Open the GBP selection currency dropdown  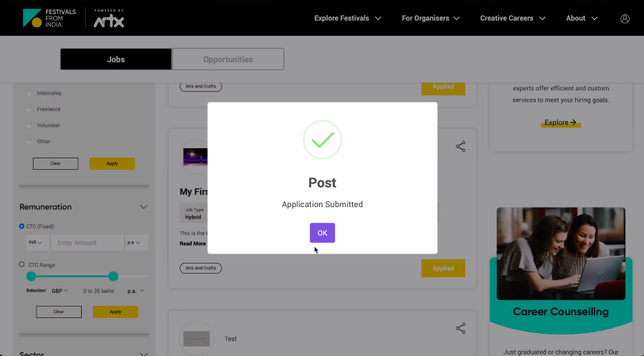[x=60, y=291]
